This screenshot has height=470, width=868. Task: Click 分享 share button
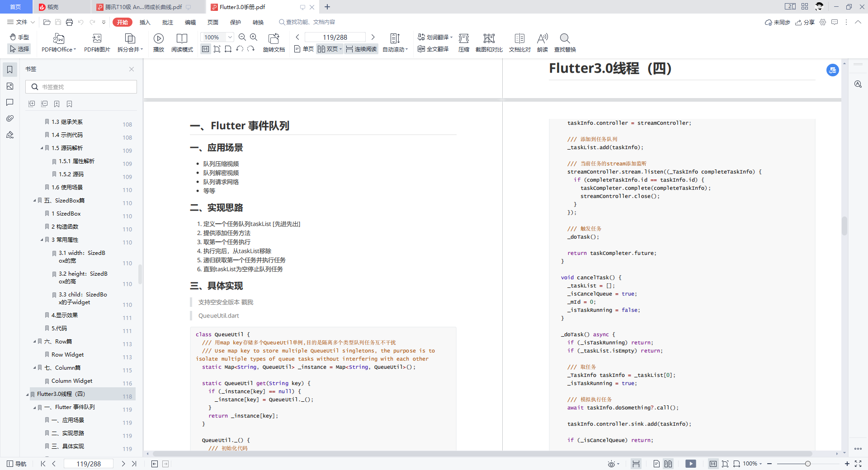coord(805,22)
